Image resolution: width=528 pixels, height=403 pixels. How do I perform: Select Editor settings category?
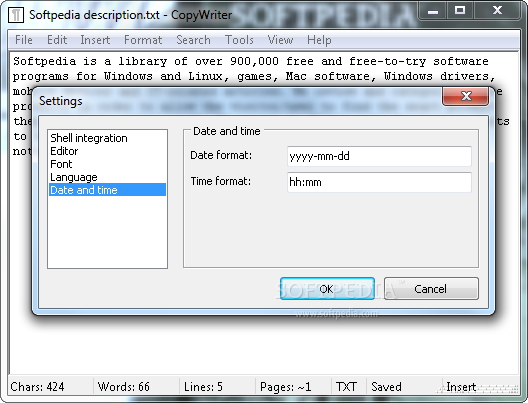[x=107, y=151]
